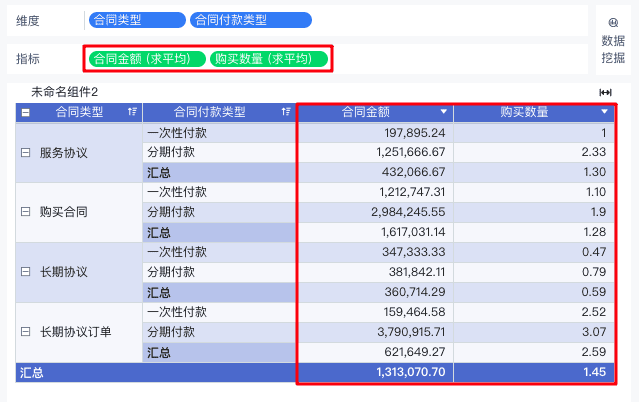Viewport: 639px width, 402px height.
Task: Click the 购买数量 (求平均) metric pill
Action: coord(270,59)
